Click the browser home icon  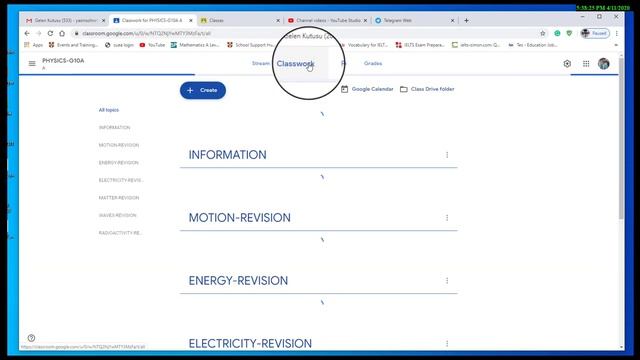coord(62,33)
